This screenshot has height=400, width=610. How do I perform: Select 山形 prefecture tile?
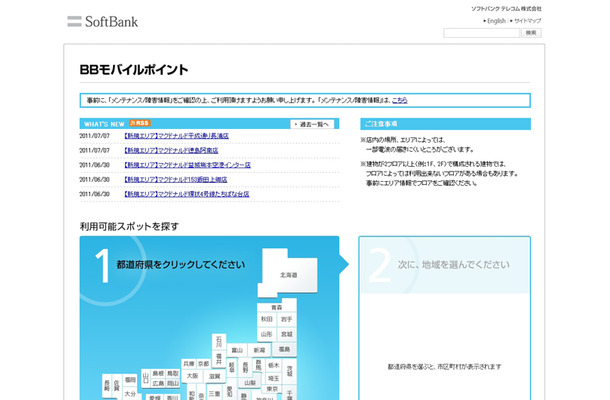coord(266,334)
